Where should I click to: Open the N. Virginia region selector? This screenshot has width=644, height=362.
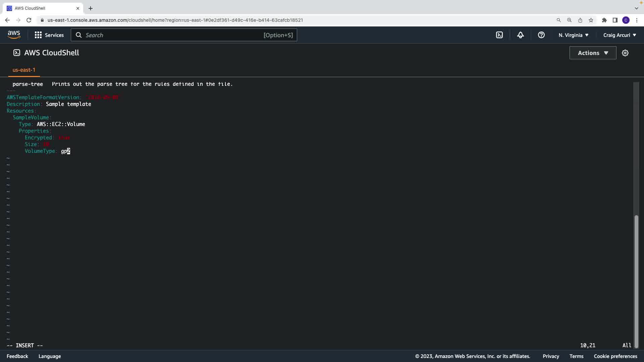click(573, 35)
